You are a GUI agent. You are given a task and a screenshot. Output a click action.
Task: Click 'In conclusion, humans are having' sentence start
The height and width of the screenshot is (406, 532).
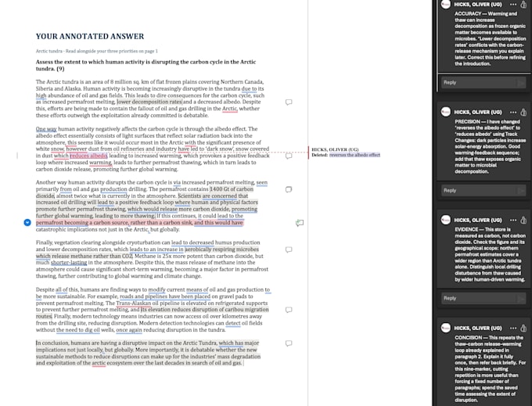pos(76,343)
